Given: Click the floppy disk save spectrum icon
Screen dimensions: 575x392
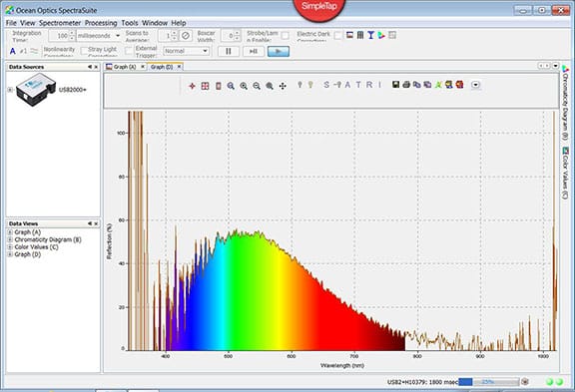Looking at the screenshot, I should click(395, 85).
